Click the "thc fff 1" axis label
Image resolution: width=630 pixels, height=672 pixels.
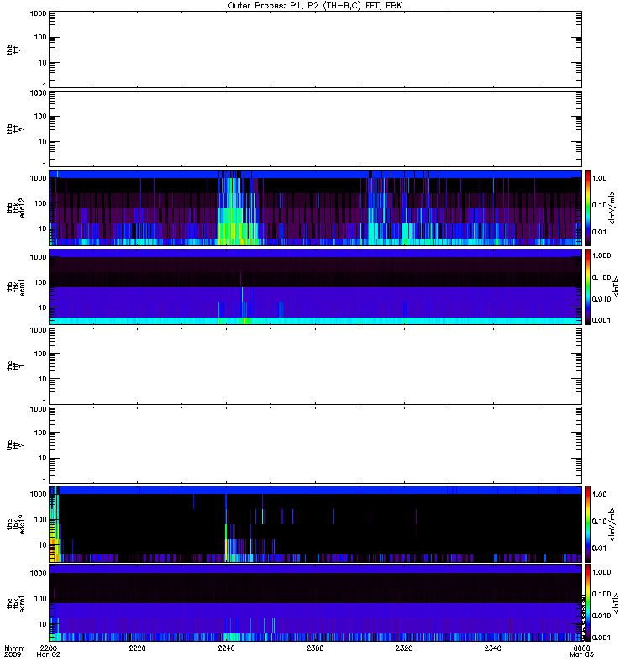15,366
